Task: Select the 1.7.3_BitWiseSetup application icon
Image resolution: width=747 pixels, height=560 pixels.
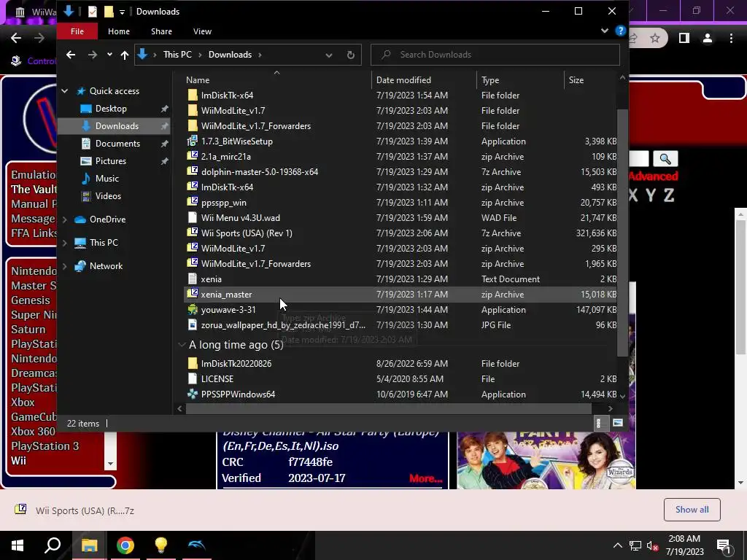Action: [192, 141]
